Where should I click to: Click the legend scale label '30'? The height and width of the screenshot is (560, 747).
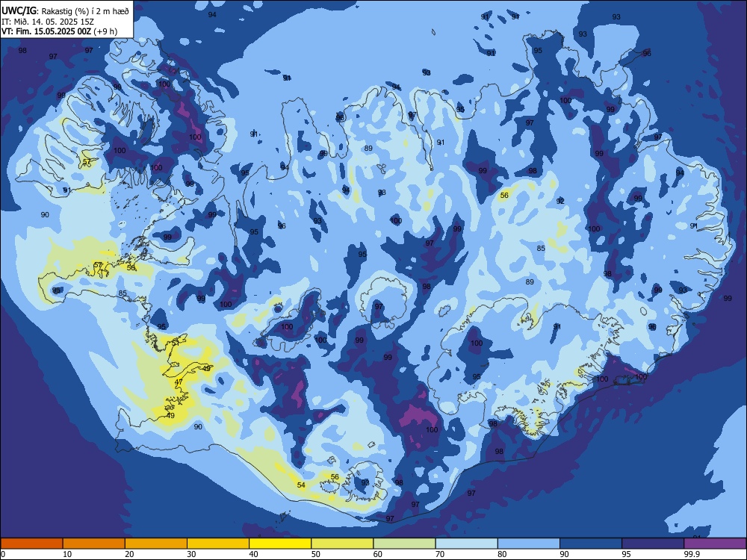tap(191, 554)
